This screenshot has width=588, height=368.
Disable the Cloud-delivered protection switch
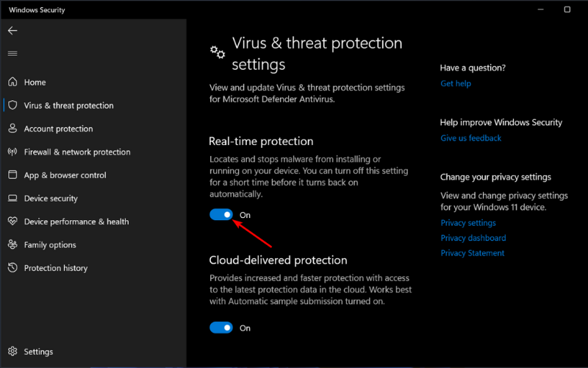tap(221, 328)
